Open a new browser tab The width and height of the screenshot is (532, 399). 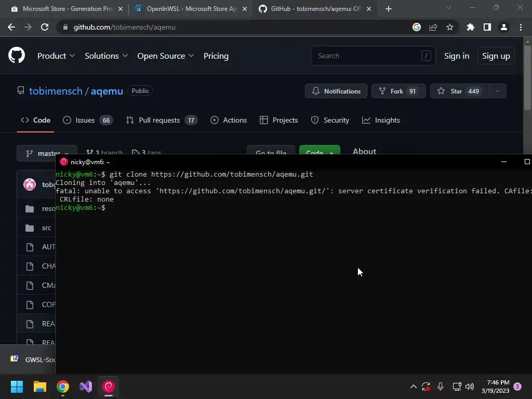point(389,9)
